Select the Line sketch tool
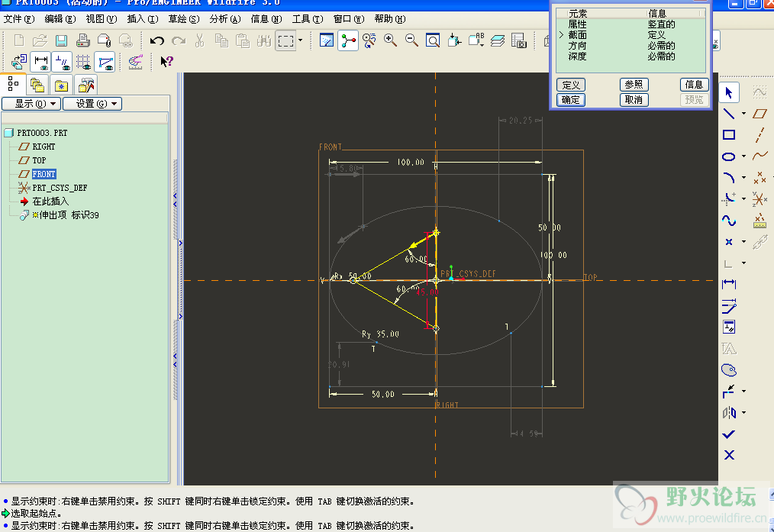Viewport: 774px width, 532px height. coord(729,114)
